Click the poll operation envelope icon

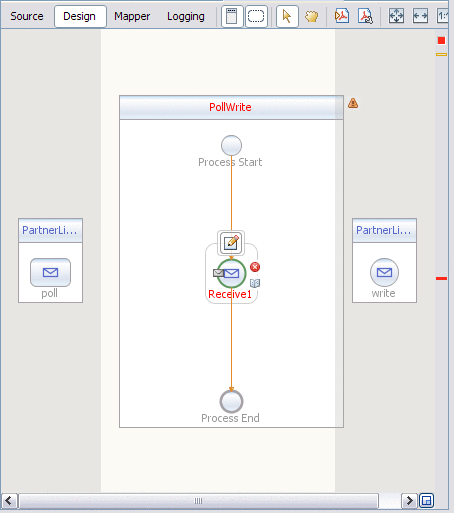pyautogui.click(x=50, y=272)
